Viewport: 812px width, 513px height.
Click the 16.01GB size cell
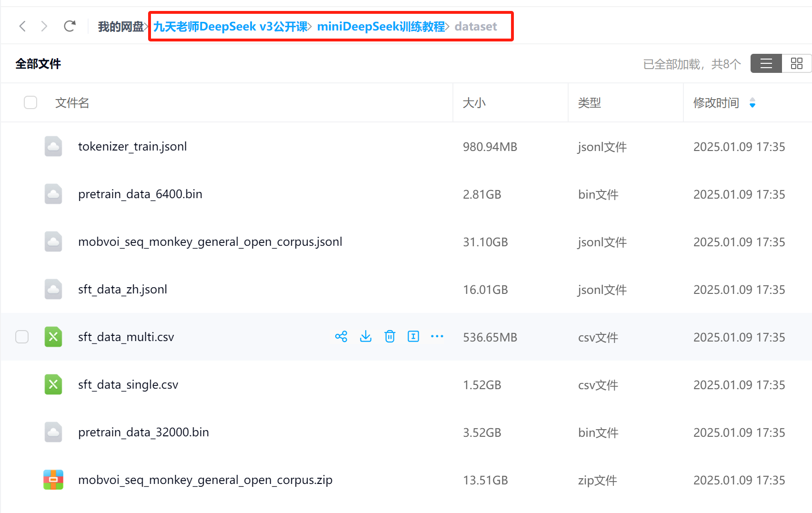point(485,290)
